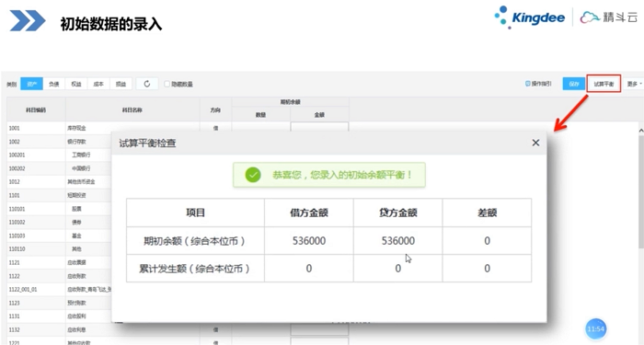Click the 项目 dialog column header
This screenshot has width=644, height=345.
195,213
